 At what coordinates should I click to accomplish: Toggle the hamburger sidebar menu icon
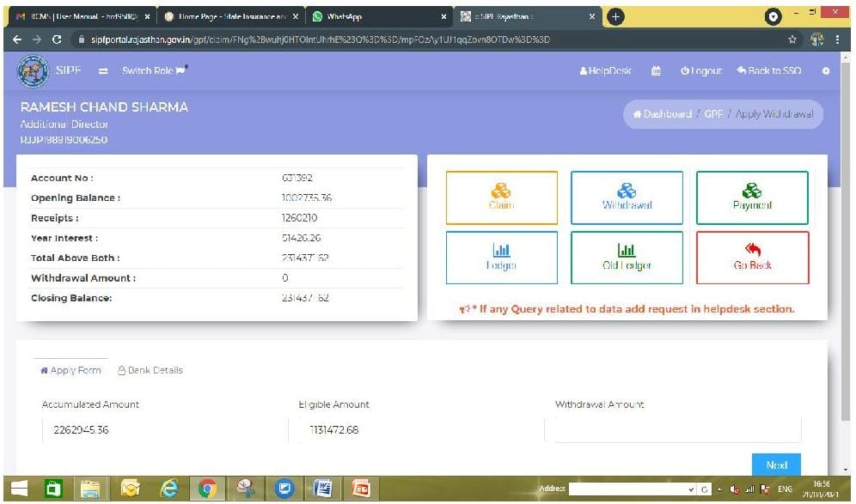(x=102, y=71)
